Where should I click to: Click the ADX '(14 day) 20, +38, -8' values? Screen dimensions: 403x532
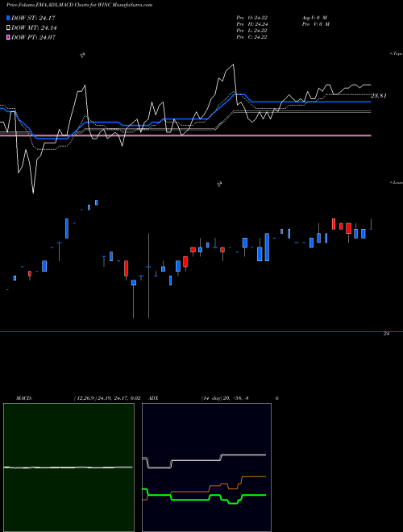[225, 398]
